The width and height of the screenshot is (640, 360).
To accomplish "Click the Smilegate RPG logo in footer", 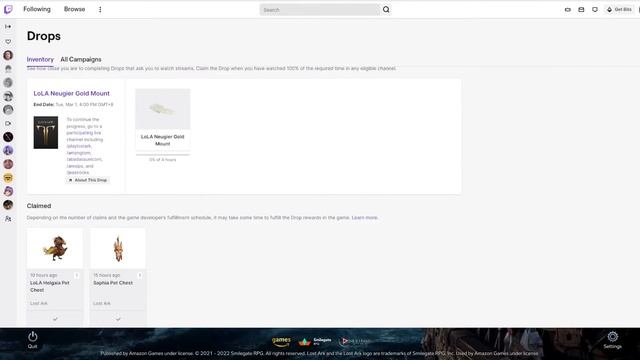I will tap(315, 341).
